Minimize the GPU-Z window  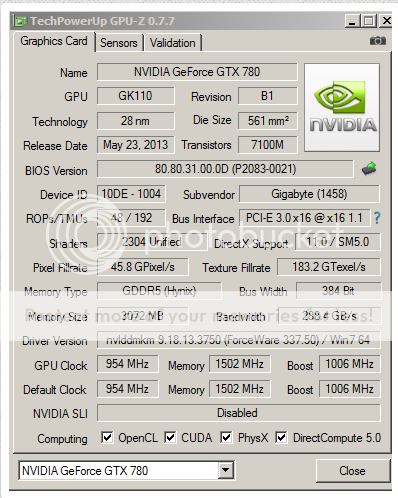point(352,21)
